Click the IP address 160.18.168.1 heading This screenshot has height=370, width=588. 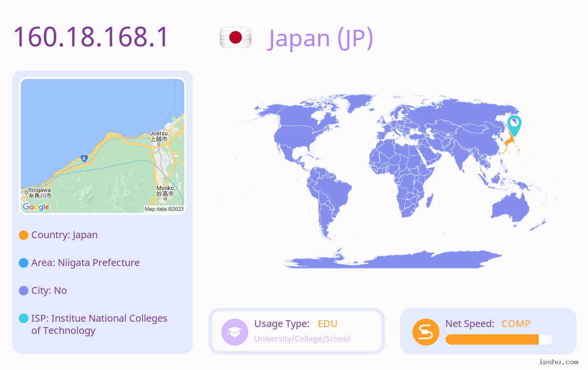pos(91,37)
